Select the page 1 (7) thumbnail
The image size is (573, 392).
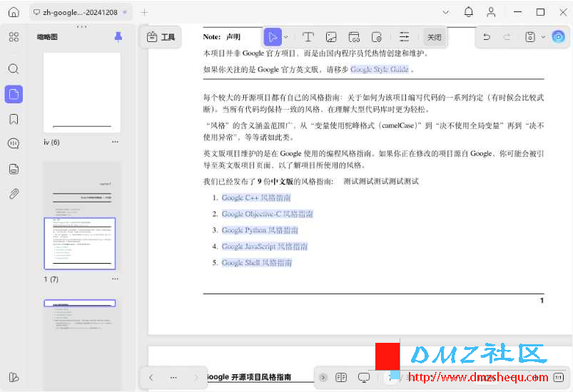click(x=80, y=244)
